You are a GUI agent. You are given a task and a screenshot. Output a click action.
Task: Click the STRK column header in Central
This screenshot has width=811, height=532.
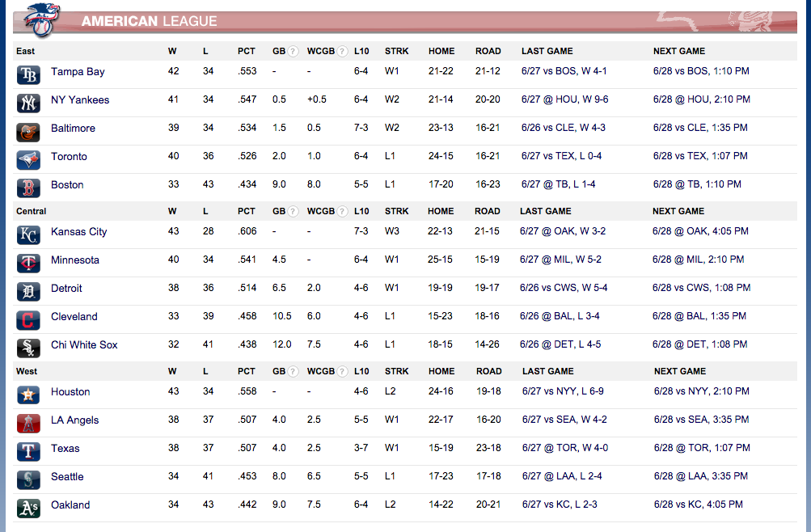397,212
